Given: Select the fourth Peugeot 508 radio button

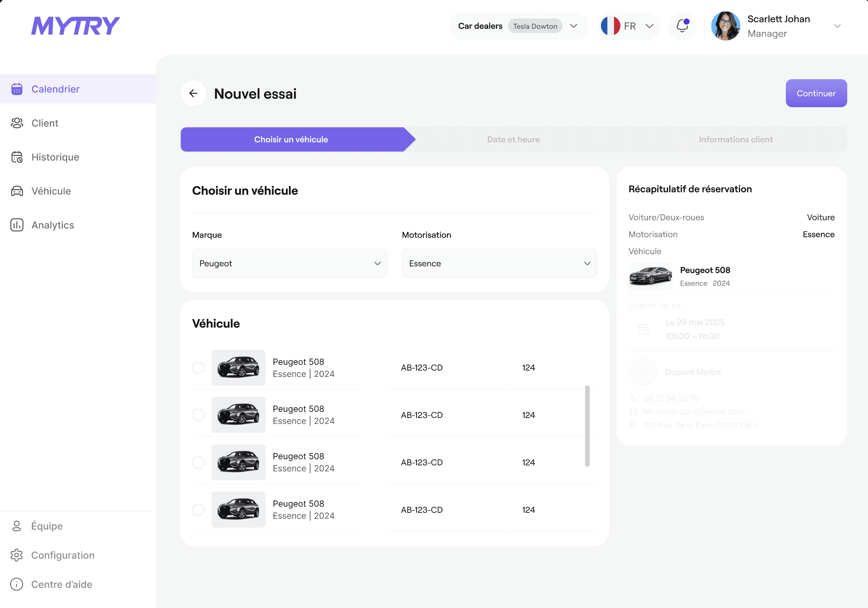Looking at the screenshot, I should pos(198,510).
